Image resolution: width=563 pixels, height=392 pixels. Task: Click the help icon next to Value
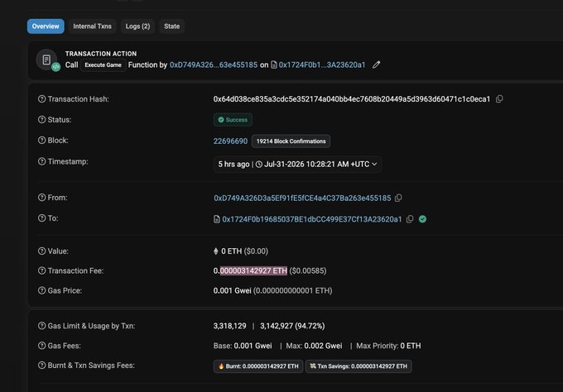[41, 251]
